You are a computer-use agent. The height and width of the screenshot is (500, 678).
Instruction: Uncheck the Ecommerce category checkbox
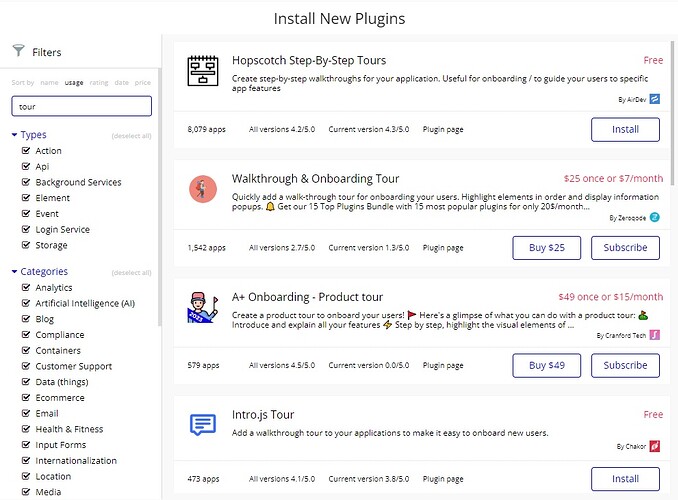26,397
